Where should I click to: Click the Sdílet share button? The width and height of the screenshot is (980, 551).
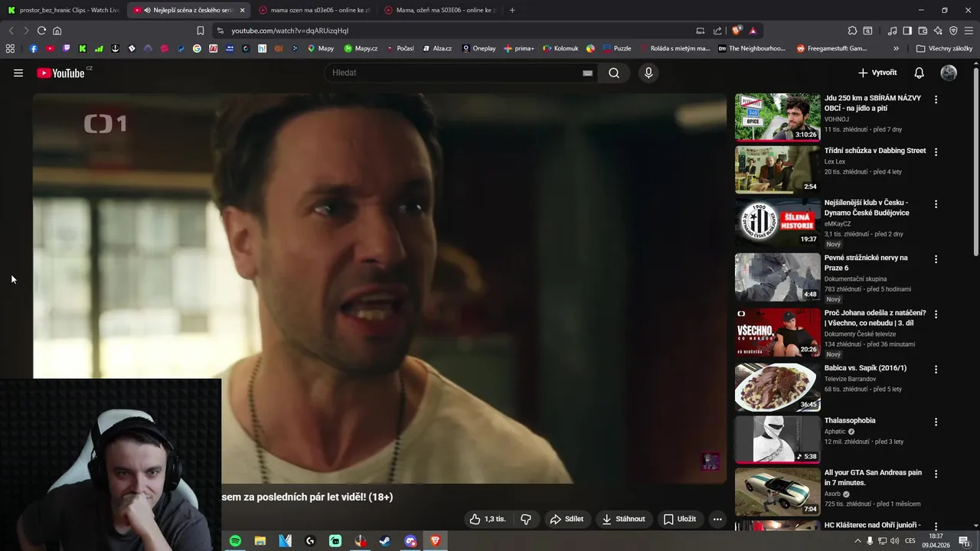pos(567,519)
